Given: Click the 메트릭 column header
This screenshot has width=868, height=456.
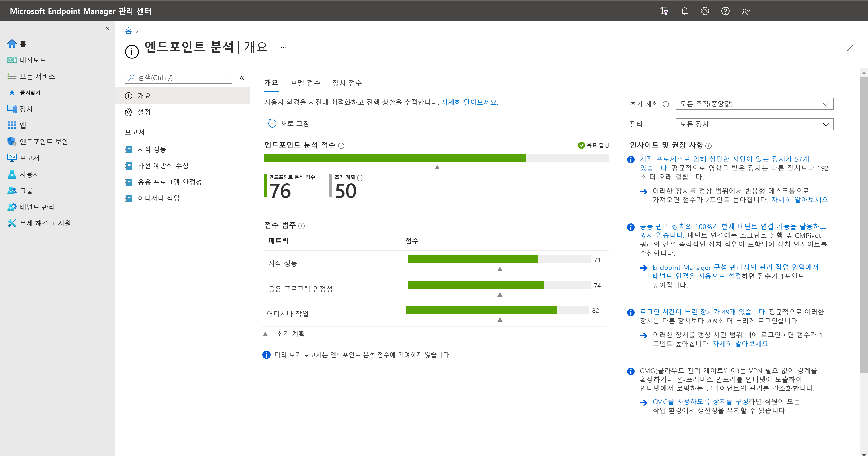Looking at the screenshot, I should point(278,240).
